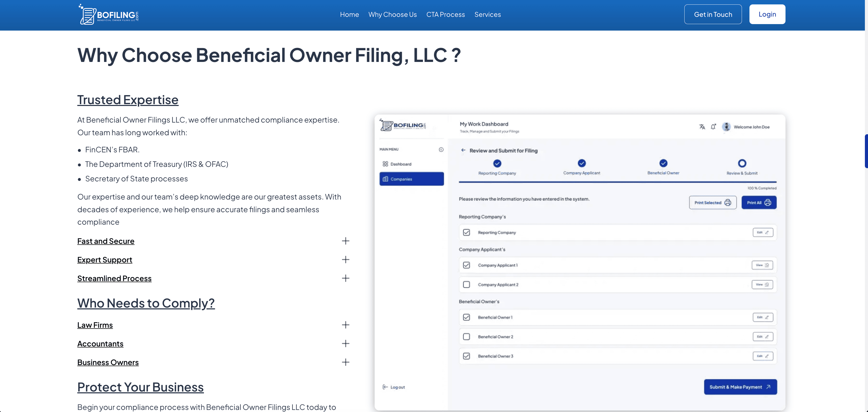Toggle the Beneficial Owner 1 checkbox
Screen dimensions: 868x412
tap(466, 317)
